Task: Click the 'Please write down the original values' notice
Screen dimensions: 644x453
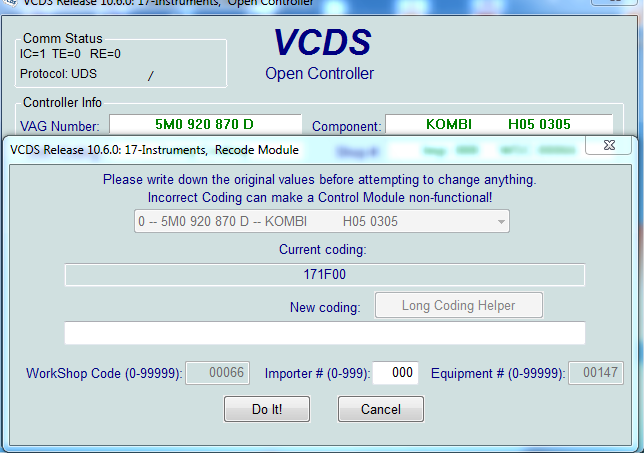Action: click(320, 179)
